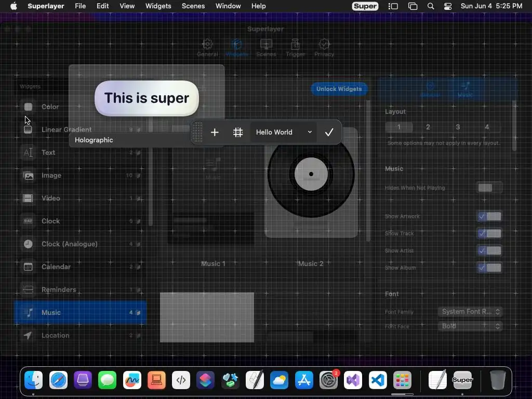Select the Calendar widget icon
The width and height of the screenshot is (532, 399).
(x=28, y=267)
